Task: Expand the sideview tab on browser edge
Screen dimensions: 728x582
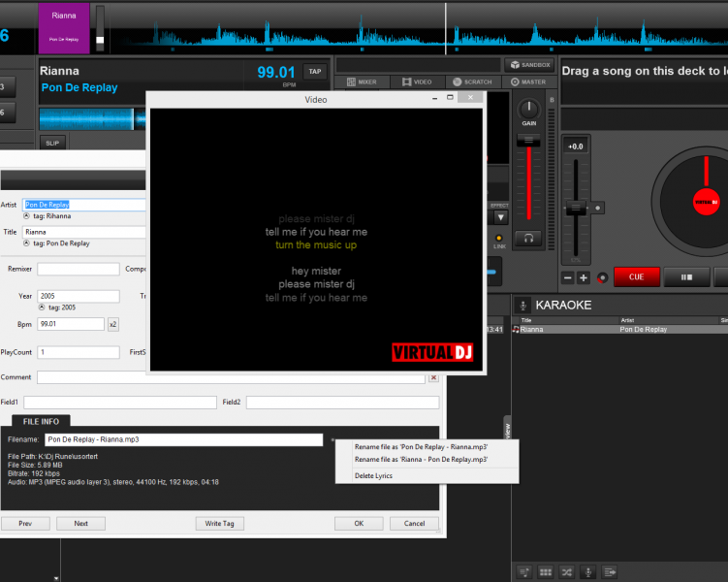Action: [x=507, y=429]
